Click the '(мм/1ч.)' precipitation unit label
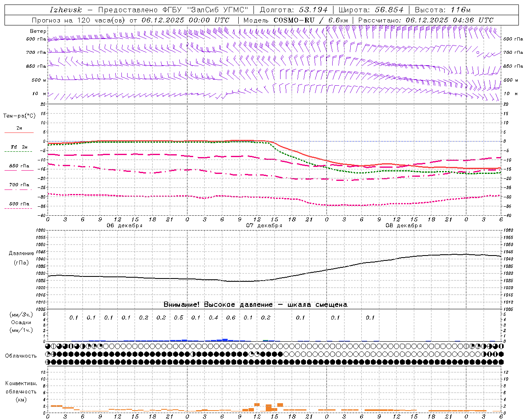The width and height of the screenshot is (525, 420). click(21, 330)
